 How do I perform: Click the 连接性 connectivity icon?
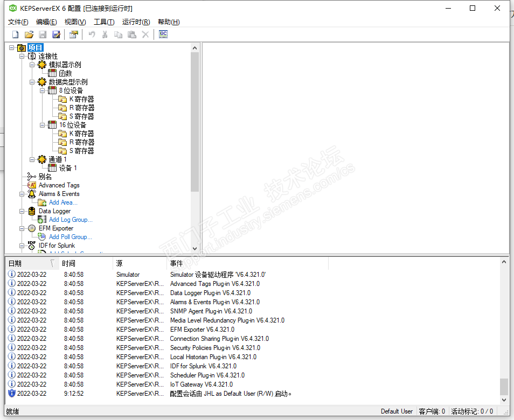(31, 57)
